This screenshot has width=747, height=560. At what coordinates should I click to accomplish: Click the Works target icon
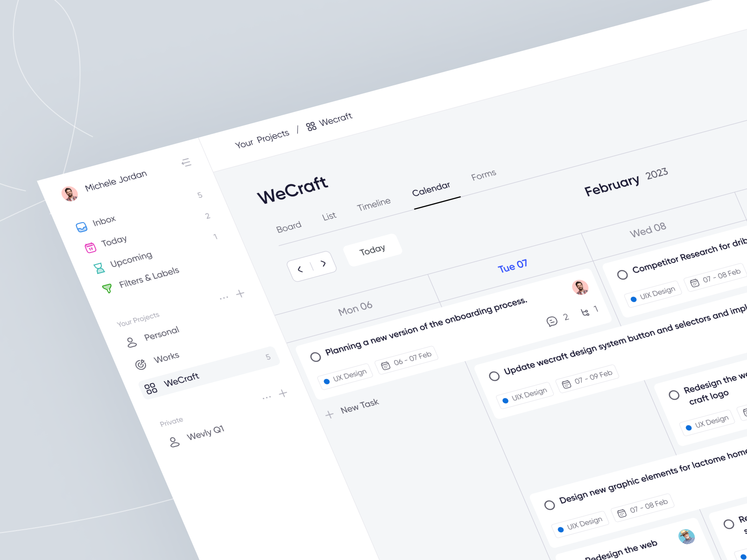141,364
